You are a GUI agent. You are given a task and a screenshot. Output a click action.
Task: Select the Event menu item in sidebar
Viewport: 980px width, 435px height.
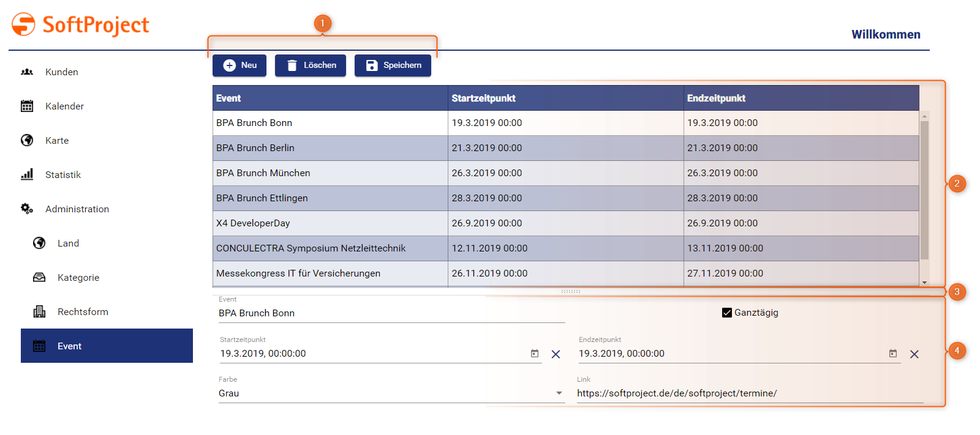[107, 346]
